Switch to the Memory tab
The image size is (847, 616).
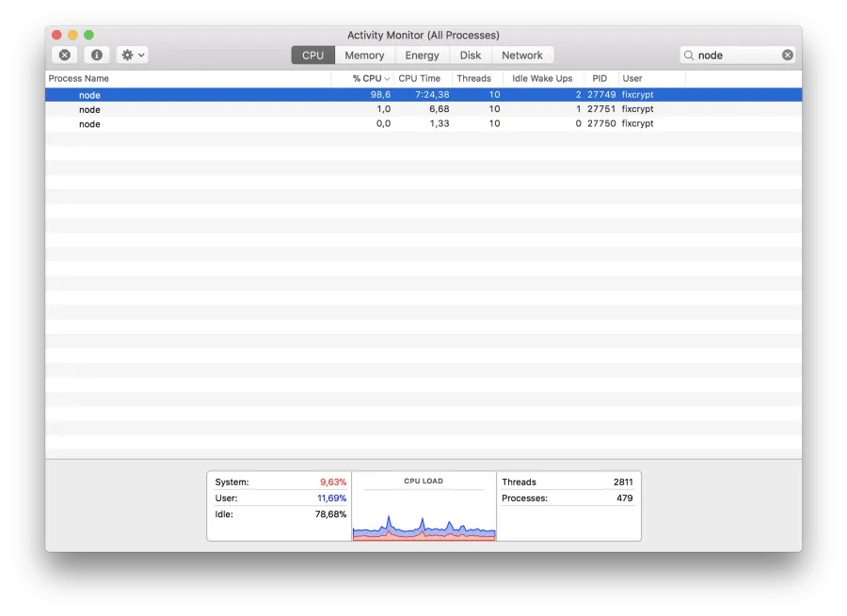coord(364,55)
